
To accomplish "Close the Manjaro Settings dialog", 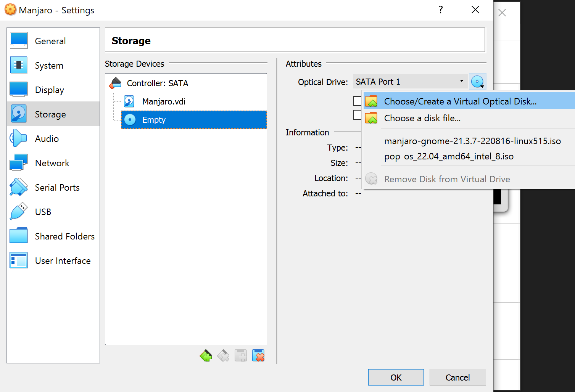I will 475,10.
